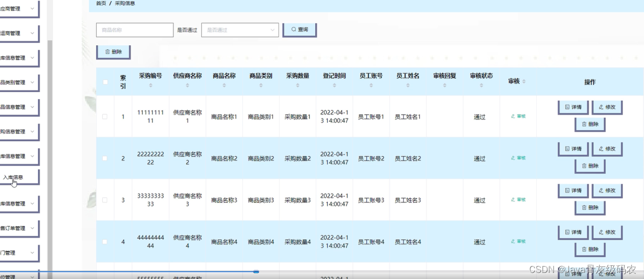Sort by 登记时间 column sort arrows
Image resolution: width=644 pixels, height=279 pixels.
334,85
